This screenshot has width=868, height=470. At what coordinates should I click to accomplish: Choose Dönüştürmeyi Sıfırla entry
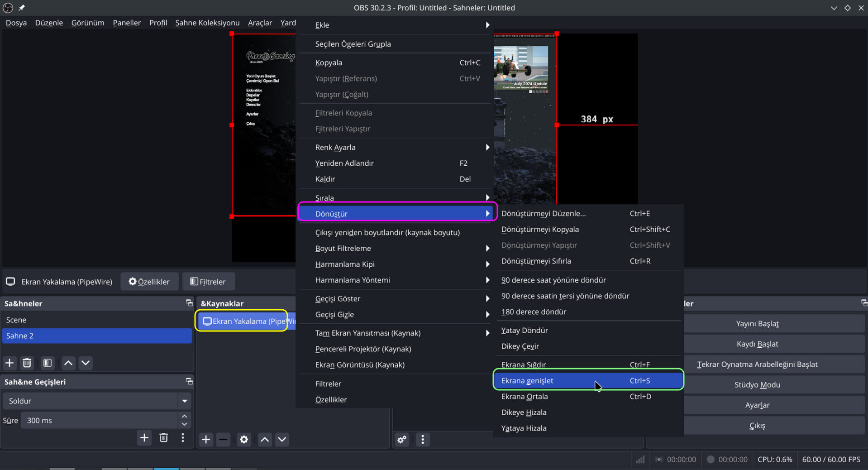coord(588,261)
